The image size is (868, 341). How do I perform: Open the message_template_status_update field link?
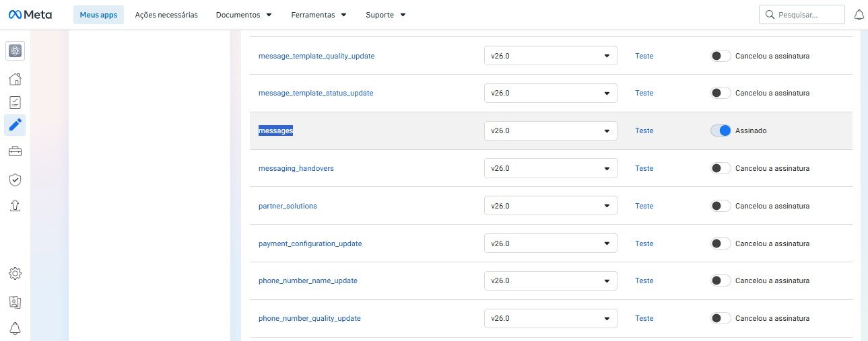coord(316,93)
